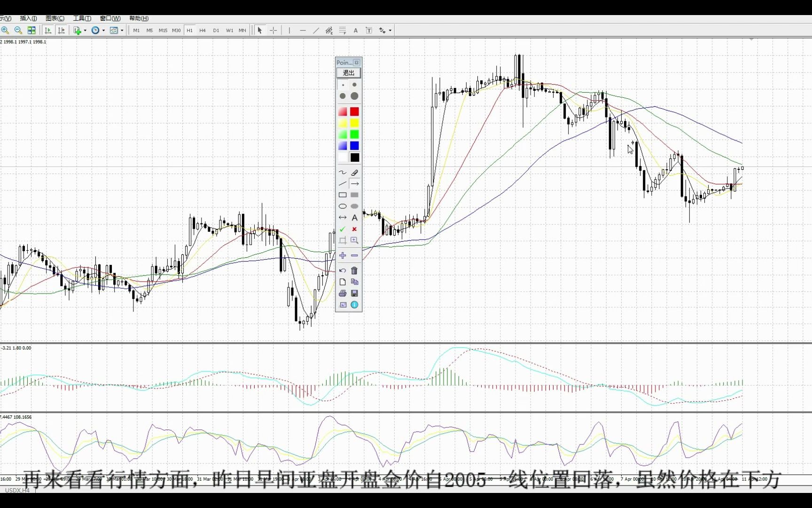Image resolution: width=812 pixels, height=508 pixels.
Task: Select the smallest pen dot size
Action: click(x=343, y=85)
